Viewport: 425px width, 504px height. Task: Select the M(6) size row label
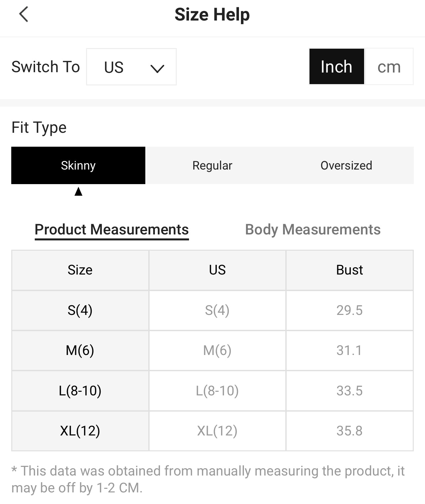click(x=80, y=350)
